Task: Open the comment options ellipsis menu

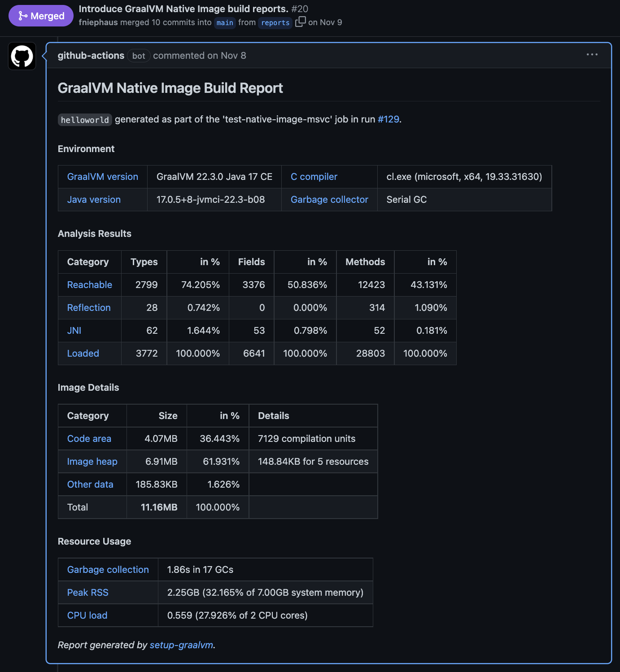Action: tap(592, 55)
